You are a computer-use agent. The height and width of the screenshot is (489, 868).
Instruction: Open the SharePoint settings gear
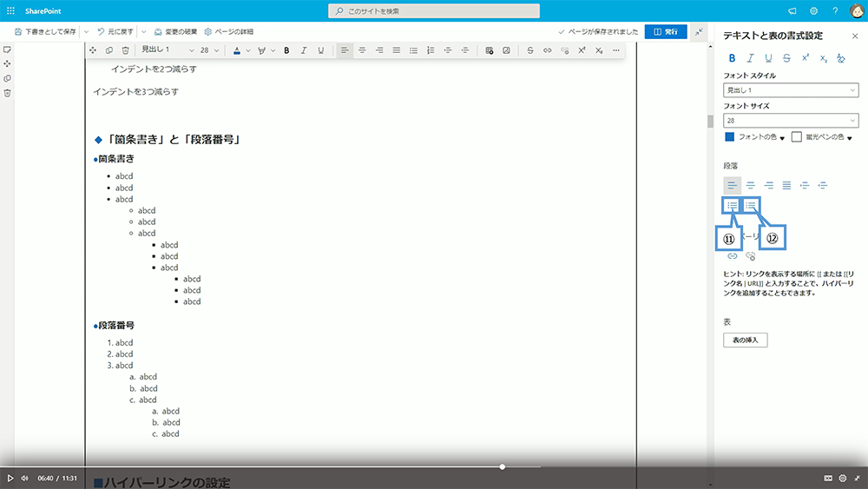tap(814, 10)
